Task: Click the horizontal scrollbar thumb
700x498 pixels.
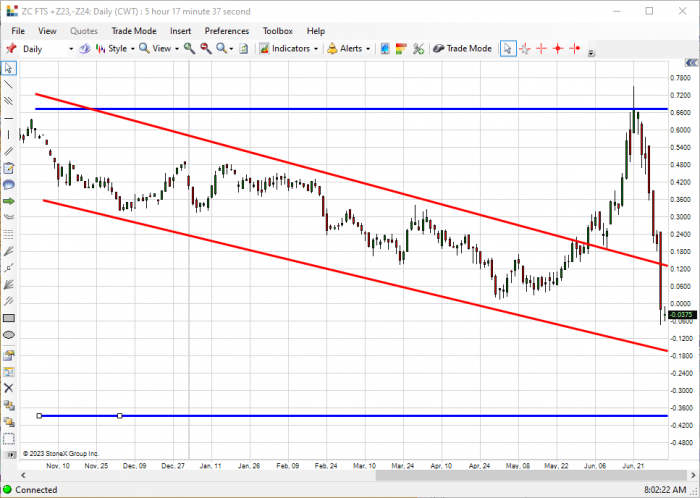Action: [530, 475]
